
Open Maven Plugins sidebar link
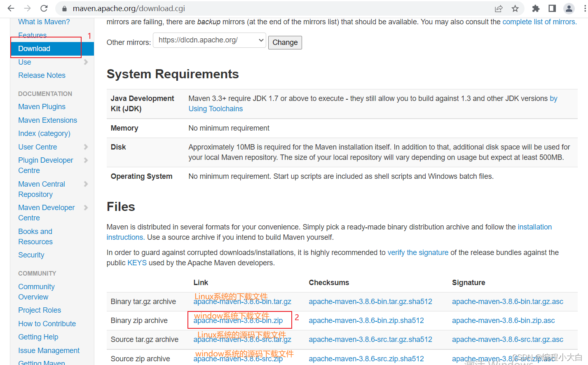[42, 107]
